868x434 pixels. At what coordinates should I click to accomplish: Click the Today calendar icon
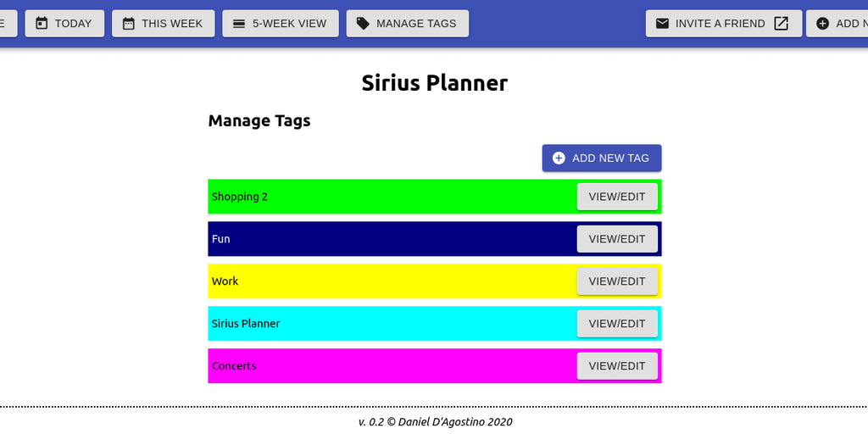(42, 24)
